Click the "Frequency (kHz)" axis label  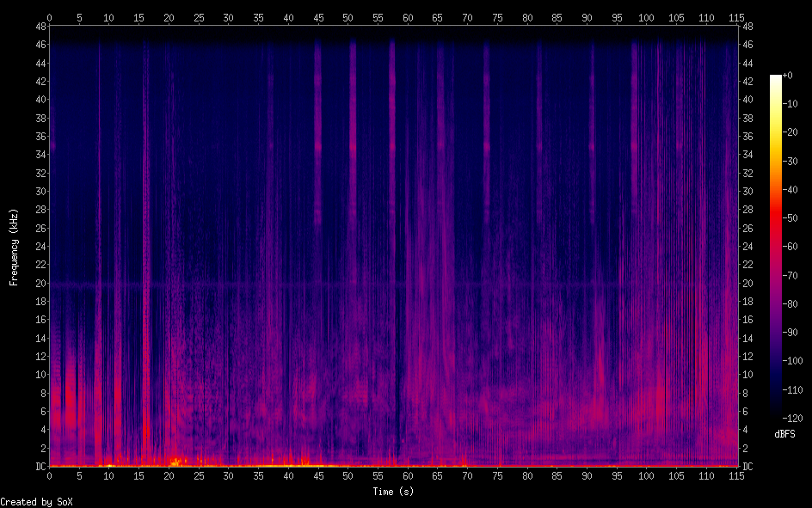14,247
